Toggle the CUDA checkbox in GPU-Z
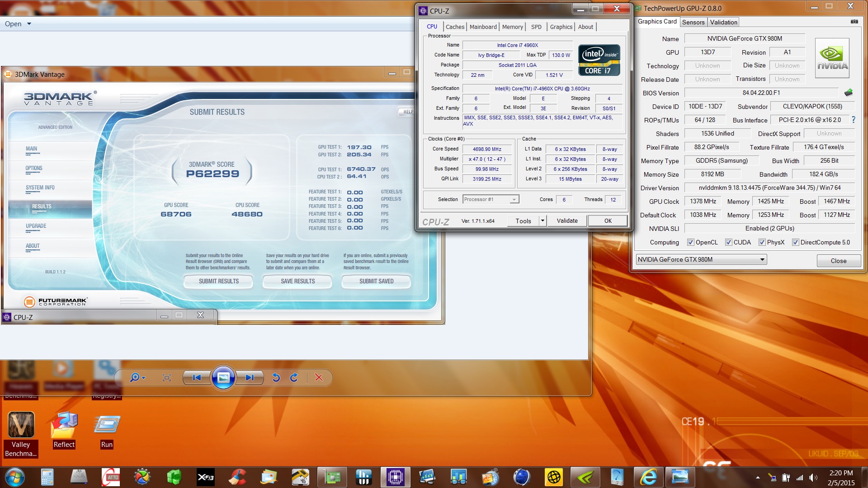 coord(728,242)
